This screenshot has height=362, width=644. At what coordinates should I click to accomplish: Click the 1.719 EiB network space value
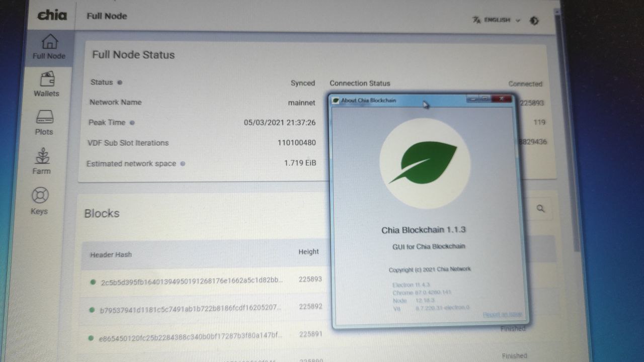(x=300, y=163)
